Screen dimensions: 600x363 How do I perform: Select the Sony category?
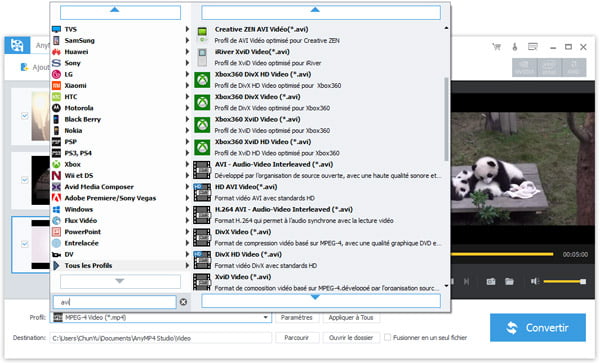[121, 63]
